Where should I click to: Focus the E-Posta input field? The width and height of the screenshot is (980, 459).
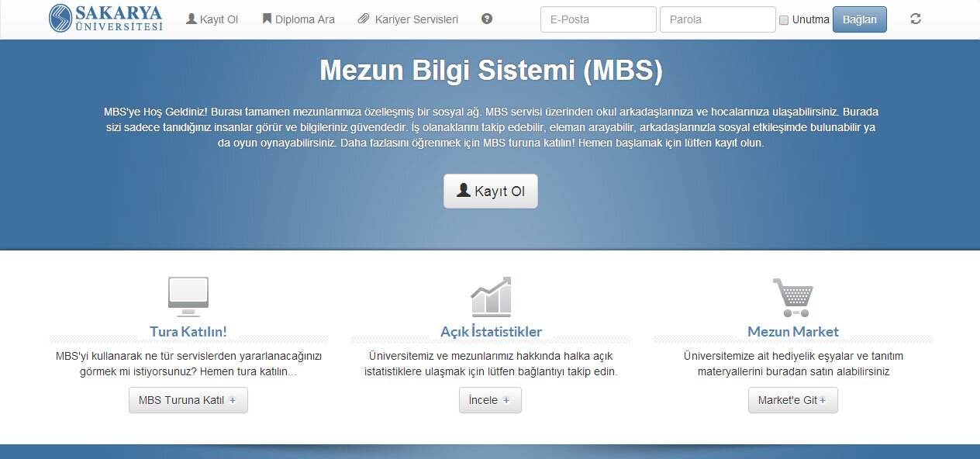click(x=599, y=19)
